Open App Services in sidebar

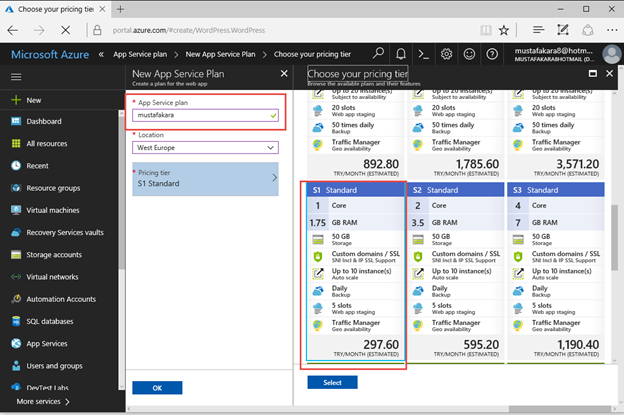(x=47, y=344)
